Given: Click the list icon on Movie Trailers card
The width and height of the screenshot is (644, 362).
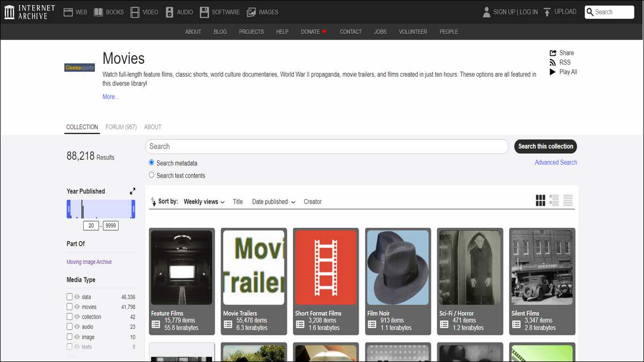Looking at the screenshot, I should pyautogui.click(x=228, y=324).
